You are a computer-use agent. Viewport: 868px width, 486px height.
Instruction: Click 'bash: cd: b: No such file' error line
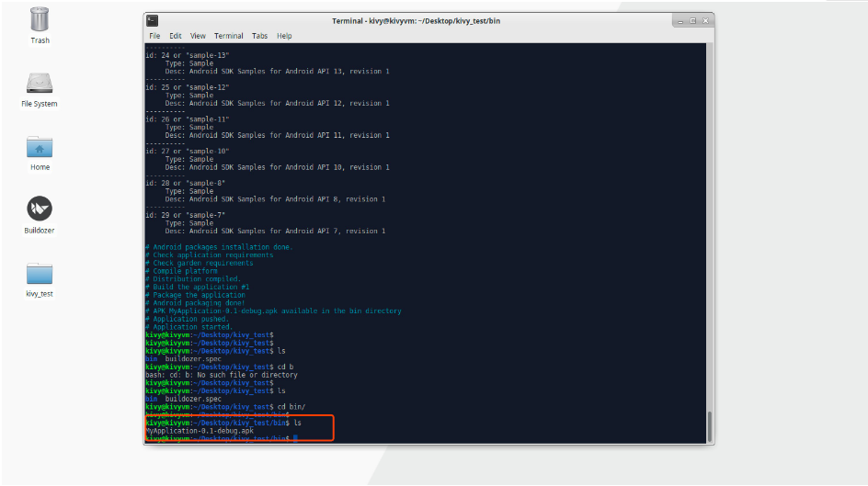pos(222,375)
